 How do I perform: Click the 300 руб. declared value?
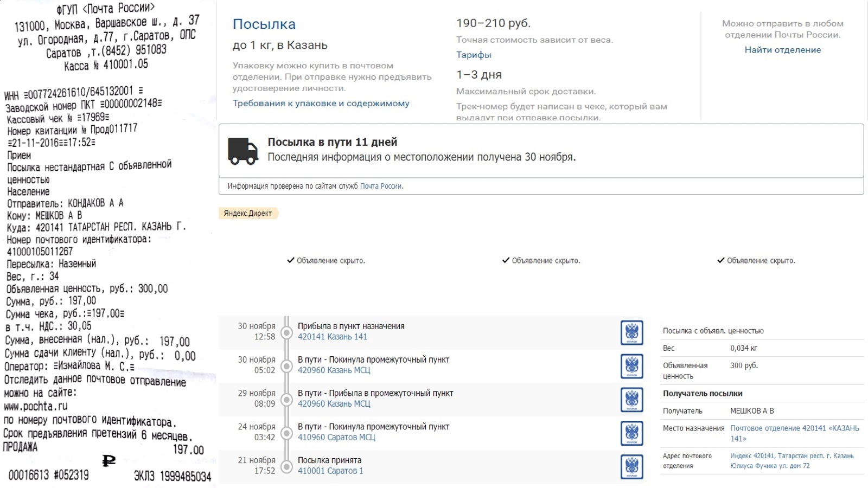(744, 365)
